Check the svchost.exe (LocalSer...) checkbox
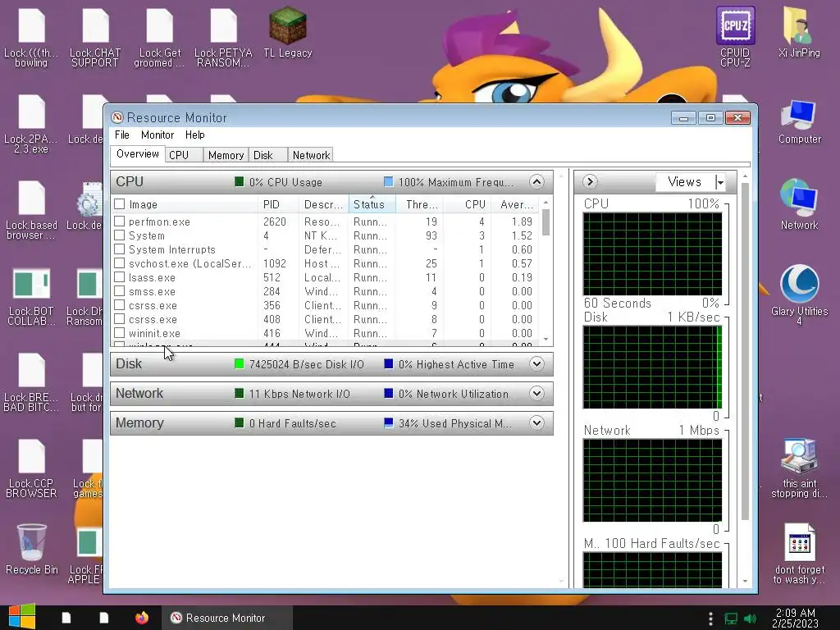Image resolution: width=840 pixels, height=630 pixels. click(x=120, y=263)
